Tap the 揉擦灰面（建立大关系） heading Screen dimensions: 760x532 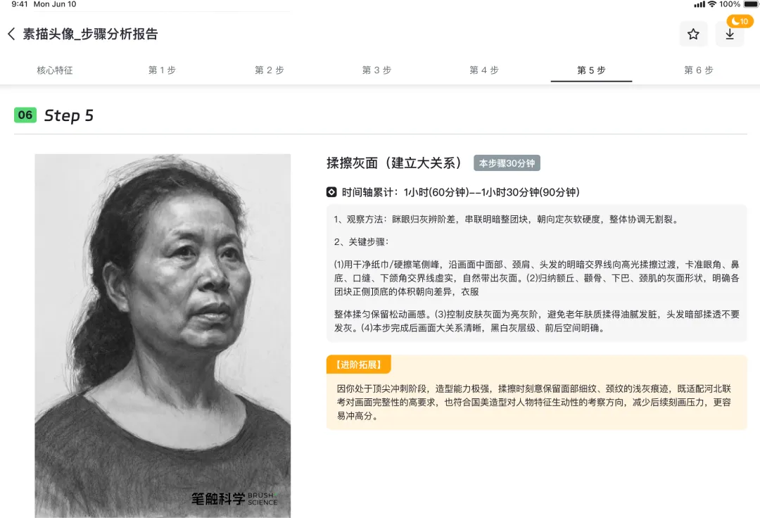pyautogui.click(x=394, y=163)
